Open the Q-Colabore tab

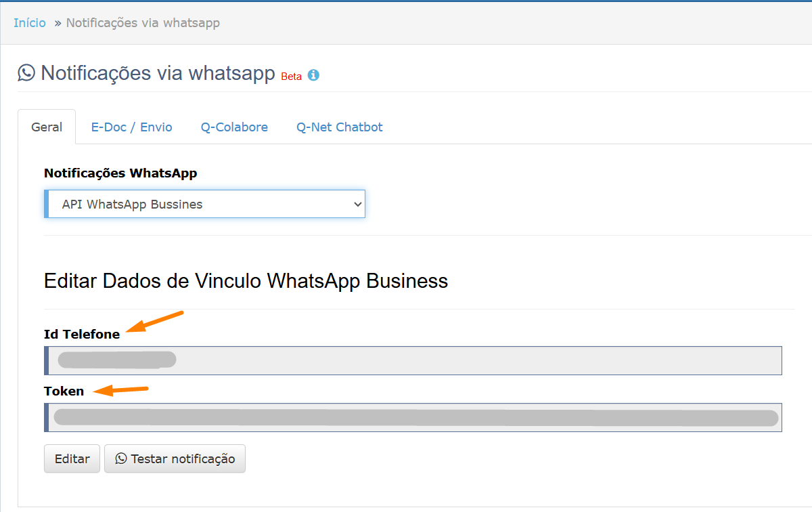click(234, 127)
